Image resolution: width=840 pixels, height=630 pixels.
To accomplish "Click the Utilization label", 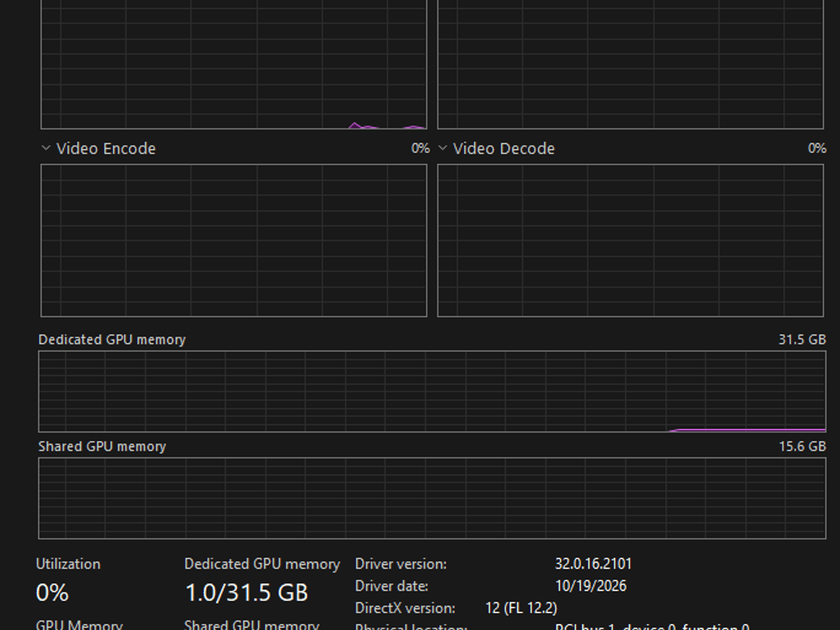I will [x=68, y=564].
